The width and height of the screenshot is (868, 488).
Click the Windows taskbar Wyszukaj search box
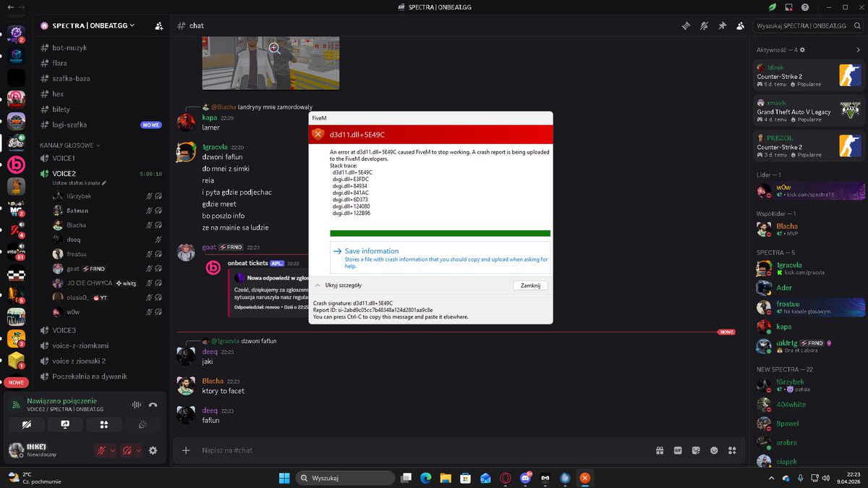point(346,478)
